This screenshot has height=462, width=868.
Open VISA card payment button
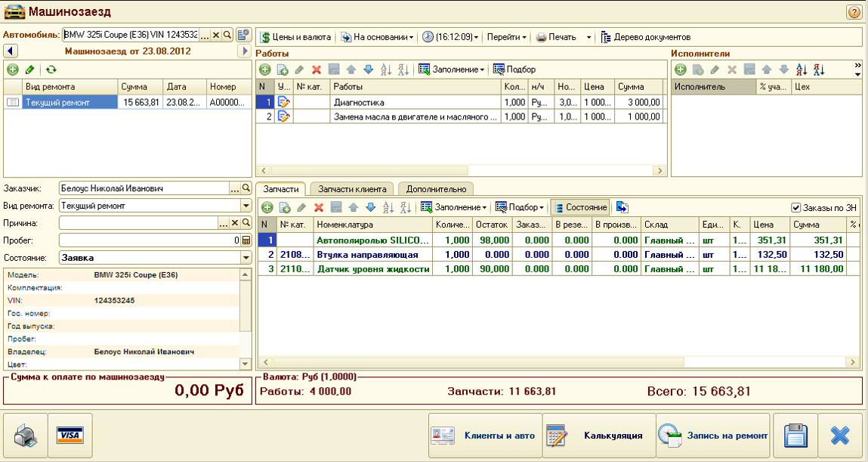70,436
